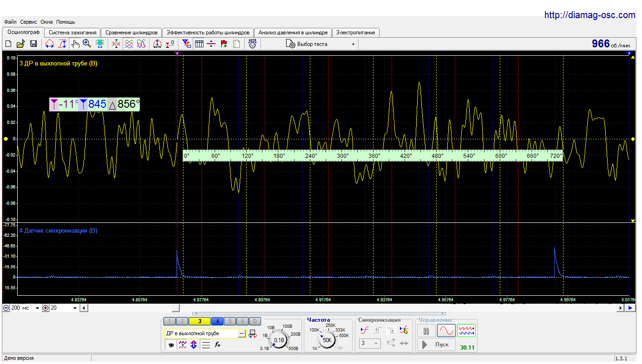
Task: Add a bookmark with the red flag icon
Action: 224,44
